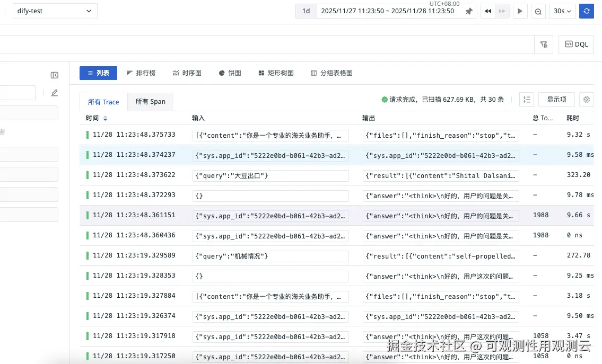Click the 9.32 s duration value
This screenshot has height=364, width=602.
579,135
